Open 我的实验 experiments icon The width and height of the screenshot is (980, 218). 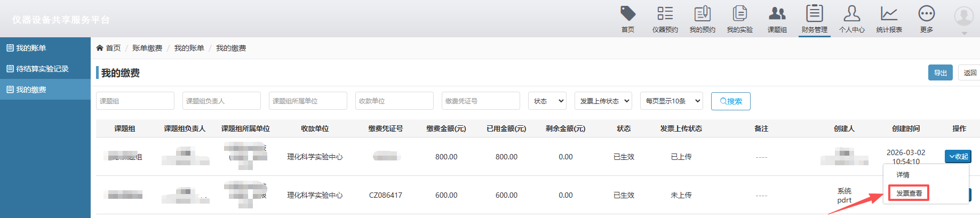[739, 14]
